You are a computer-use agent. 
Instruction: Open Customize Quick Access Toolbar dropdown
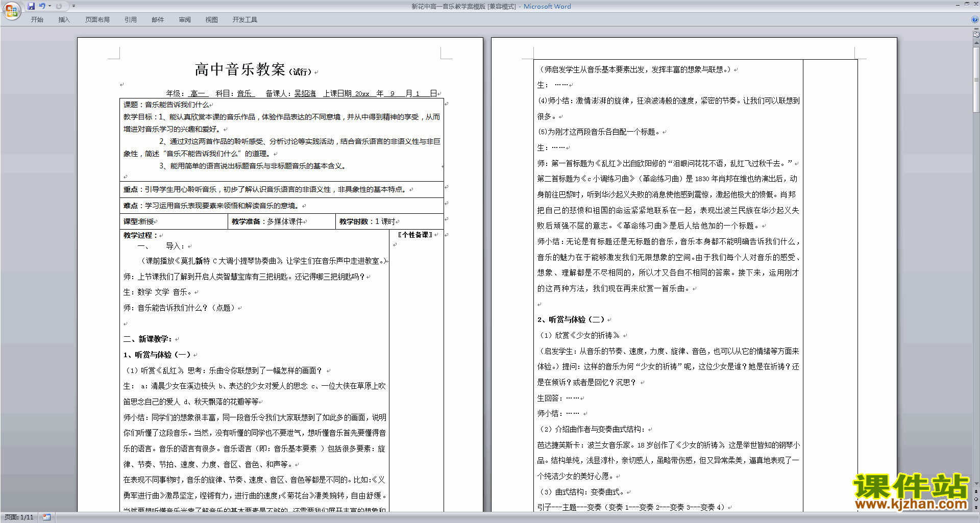pyautogui.click(x=73, y=6)
